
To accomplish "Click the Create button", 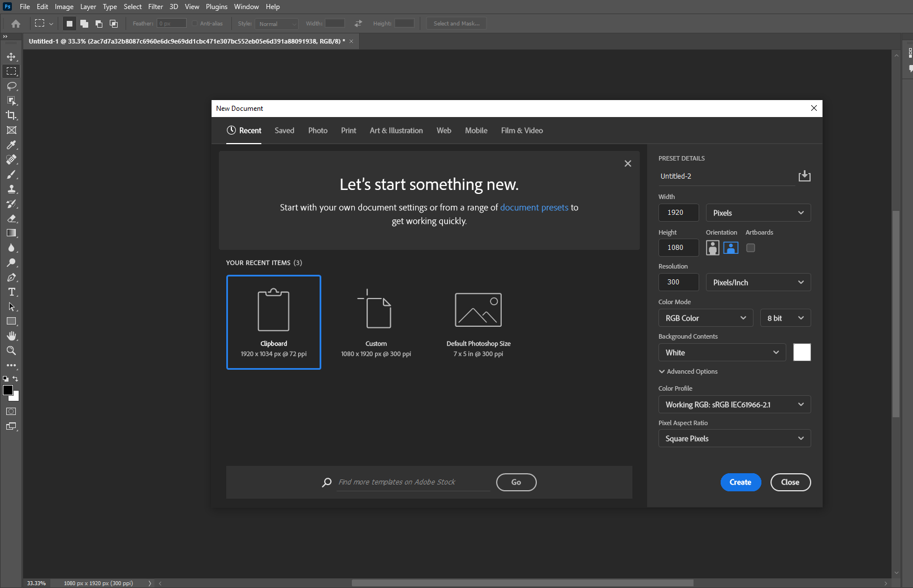I will [740, 482].
